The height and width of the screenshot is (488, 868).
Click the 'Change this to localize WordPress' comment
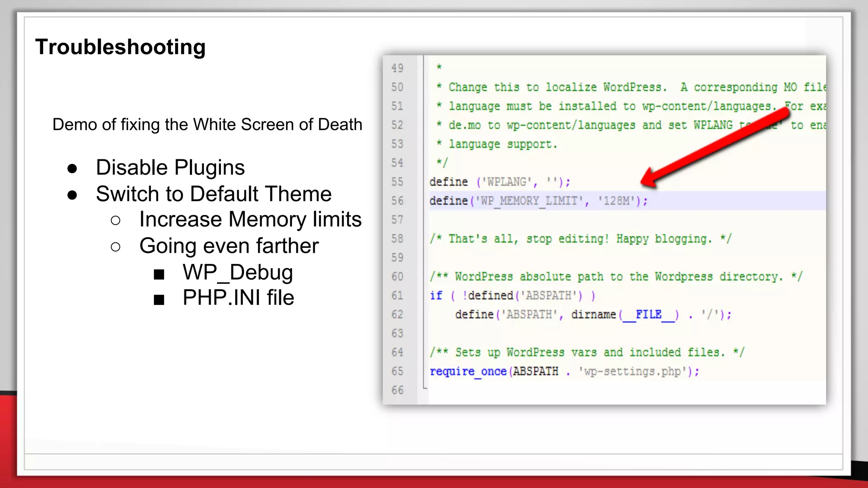(x=631, y=87)
